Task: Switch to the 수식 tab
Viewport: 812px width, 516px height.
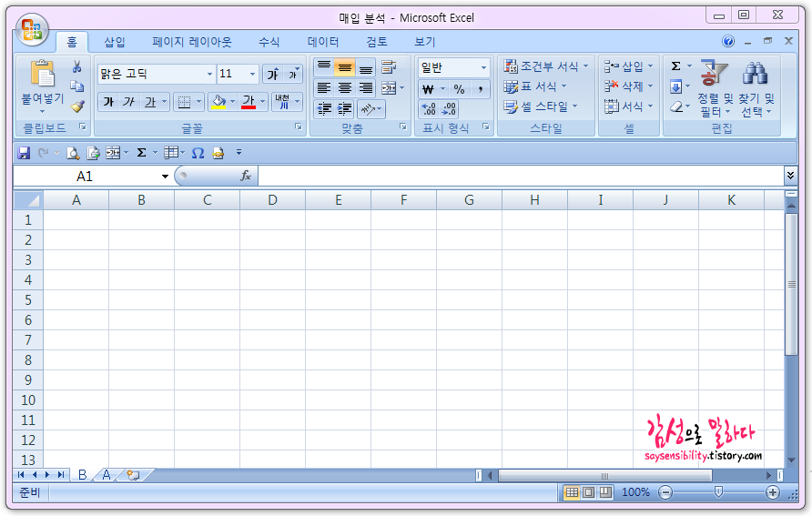Action: [x=269, y=42]
